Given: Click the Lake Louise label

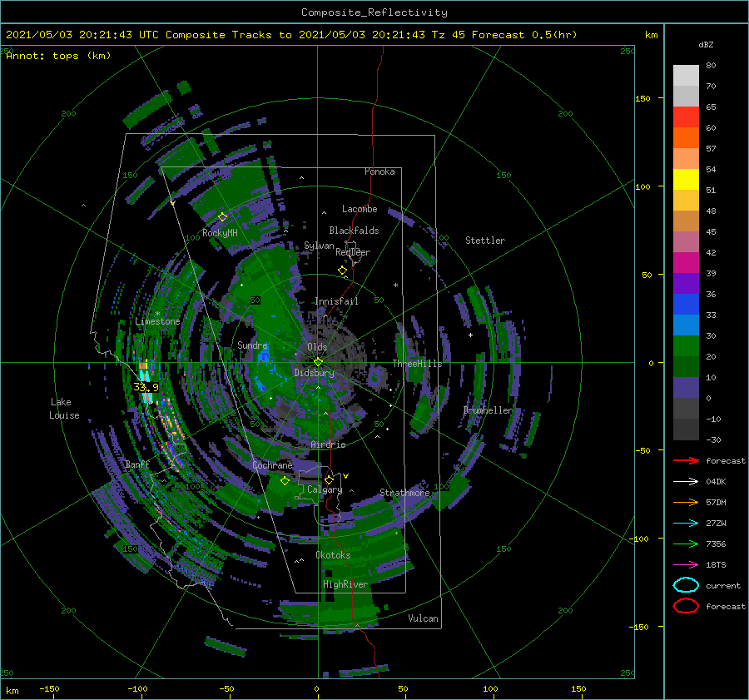Looking at the screenshot, I should click(64, 409).
